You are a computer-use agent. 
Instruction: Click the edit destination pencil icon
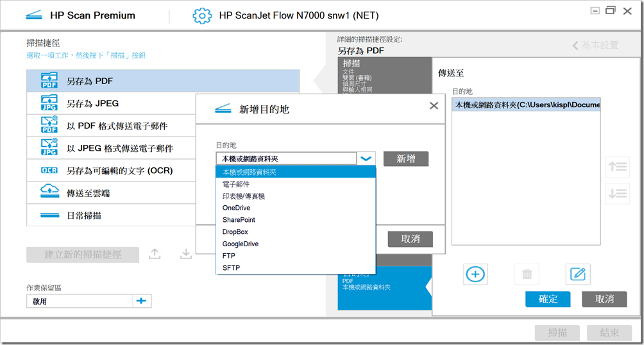pos(578,274)
